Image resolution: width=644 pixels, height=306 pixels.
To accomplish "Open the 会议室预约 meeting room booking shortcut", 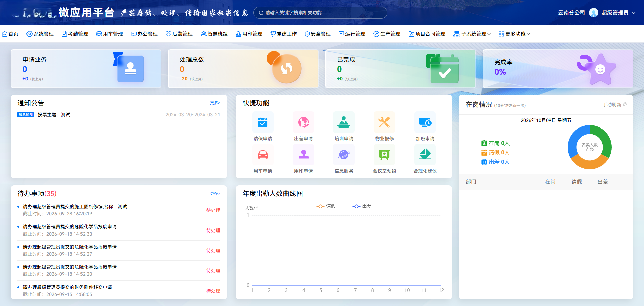I will coord(384,159).
